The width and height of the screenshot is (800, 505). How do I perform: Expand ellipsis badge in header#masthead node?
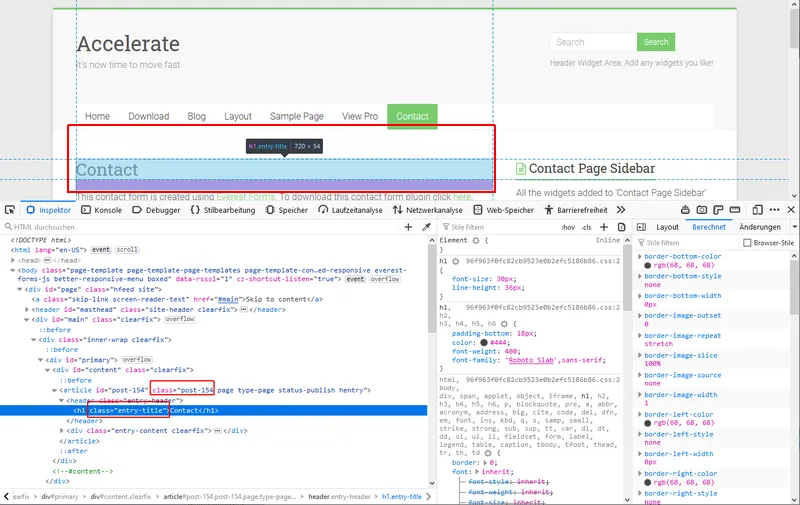click(x=243, y=310)
